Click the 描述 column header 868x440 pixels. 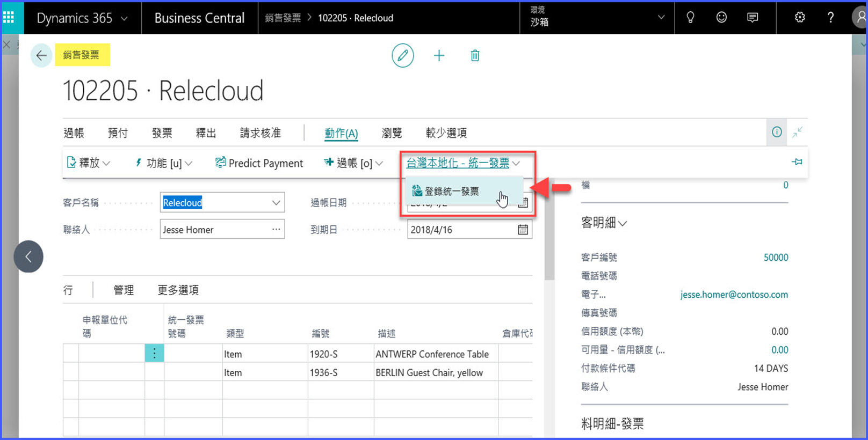click(x=387, y=334)
